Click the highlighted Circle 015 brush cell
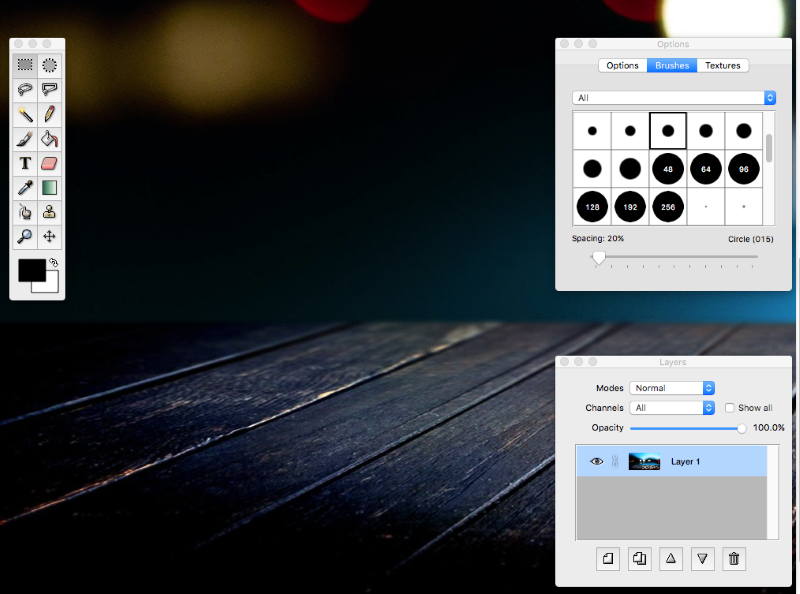 [668, 131]
